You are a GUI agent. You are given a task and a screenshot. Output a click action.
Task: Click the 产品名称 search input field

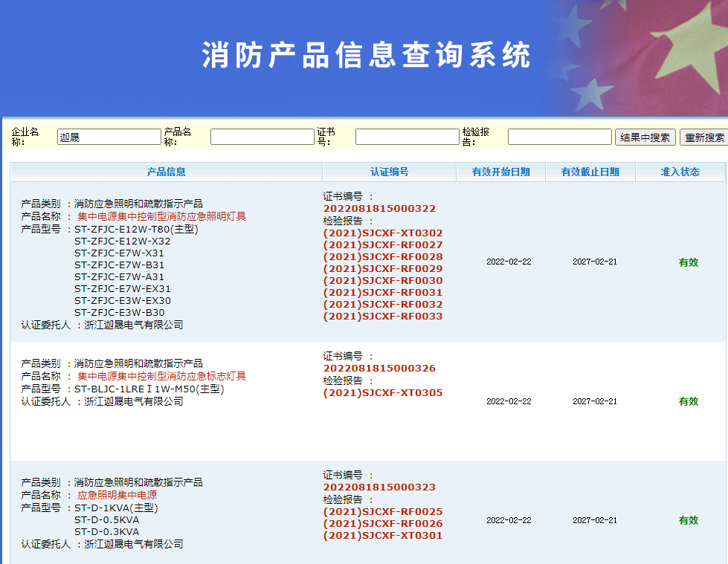(262, 137)
